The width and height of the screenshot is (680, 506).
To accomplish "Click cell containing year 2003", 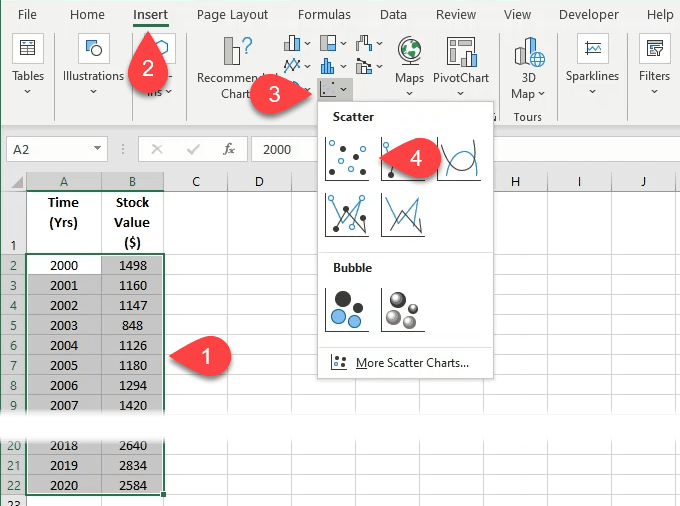I will (64, 325).
